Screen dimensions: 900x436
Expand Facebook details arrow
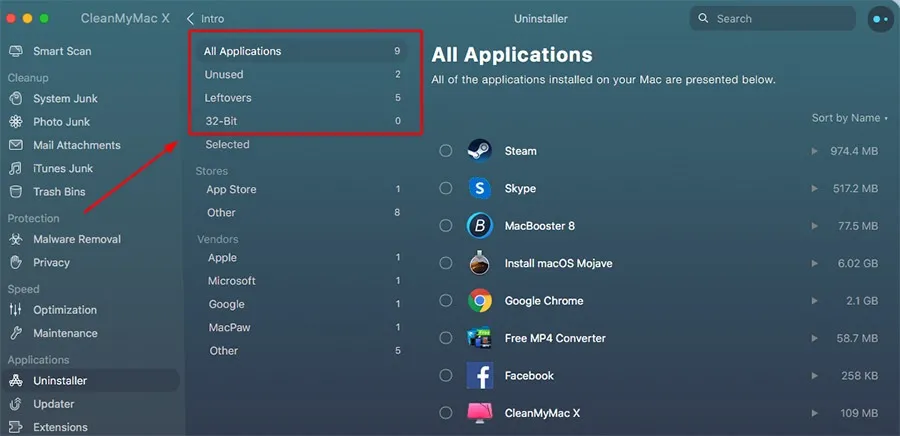814,376
